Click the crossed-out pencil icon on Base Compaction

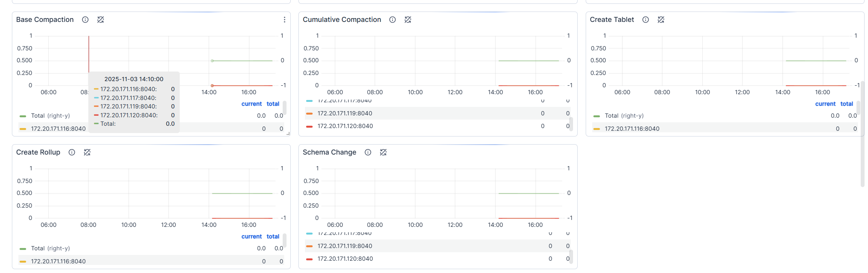pos(101,20)
